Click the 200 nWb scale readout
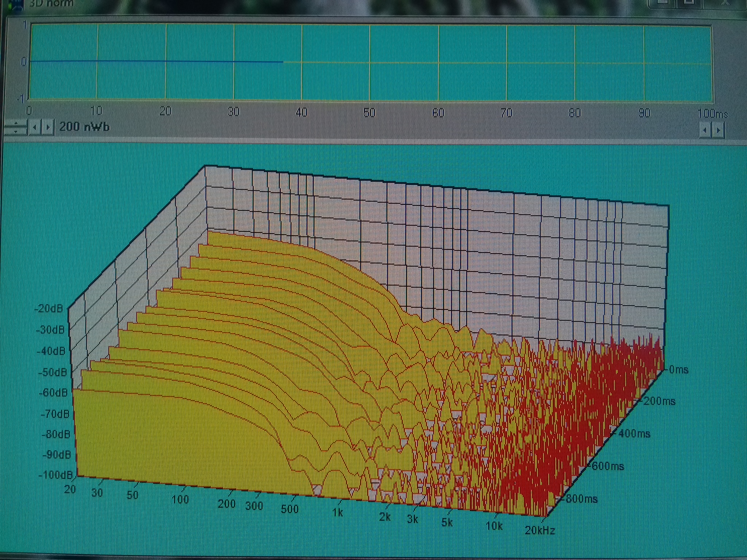The height and width of the screenshot is (560, 747). [84, 127]
